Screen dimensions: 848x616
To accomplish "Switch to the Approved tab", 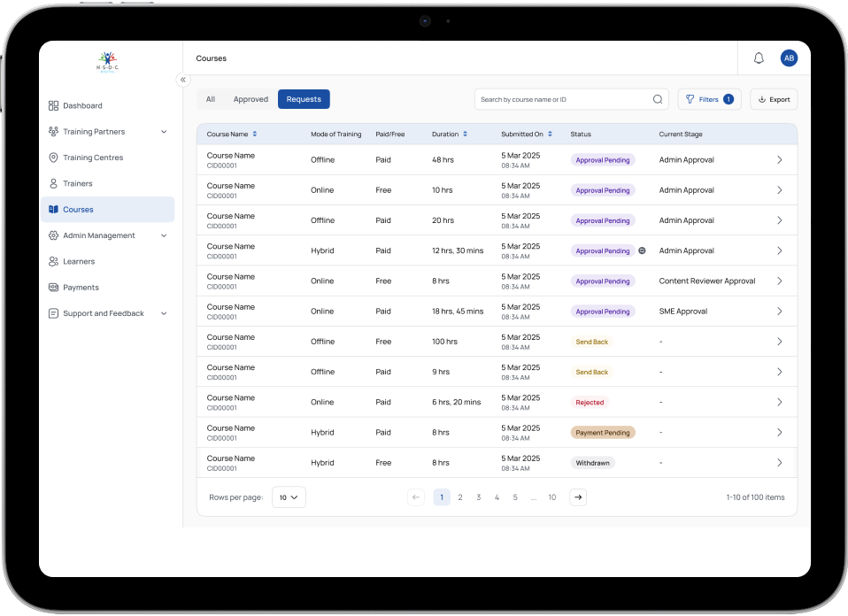I will (x=251, y=99).
